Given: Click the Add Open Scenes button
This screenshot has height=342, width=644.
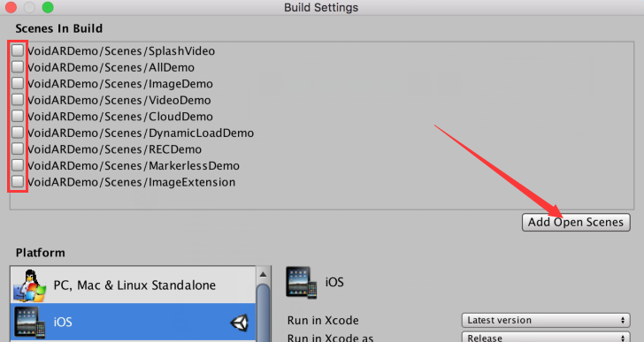Looking at the screenshot, I should coord(576,223).
